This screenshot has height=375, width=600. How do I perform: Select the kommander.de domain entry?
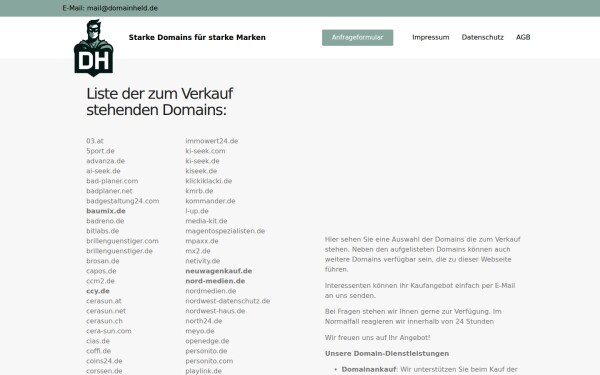click(210, 201)
